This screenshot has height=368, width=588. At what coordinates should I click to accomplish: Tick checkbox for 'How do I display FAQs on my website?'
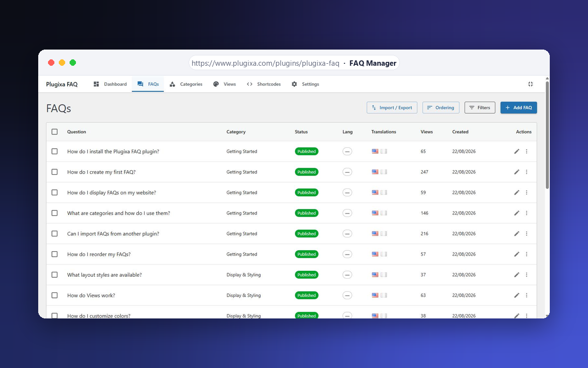(54, 193)
